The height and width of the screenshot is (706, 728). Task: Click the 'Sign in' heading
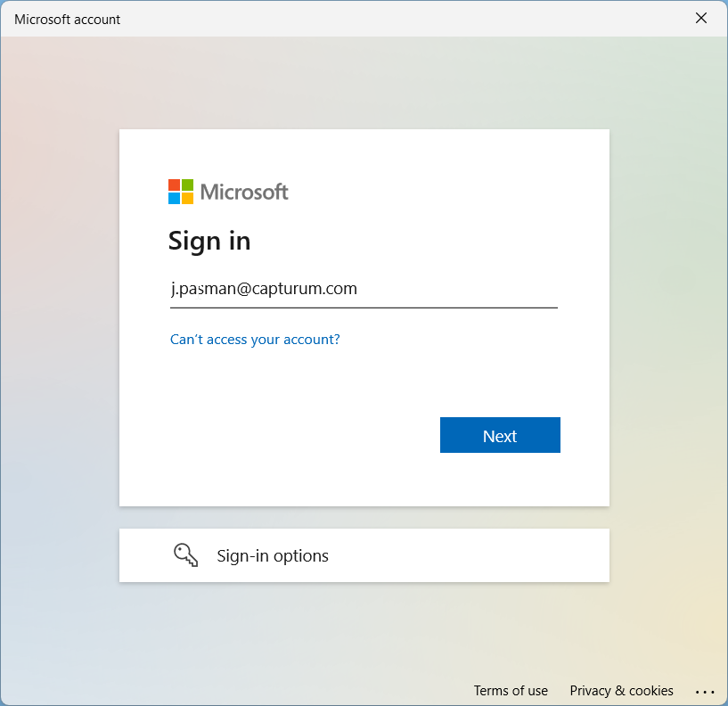(209, 241)
